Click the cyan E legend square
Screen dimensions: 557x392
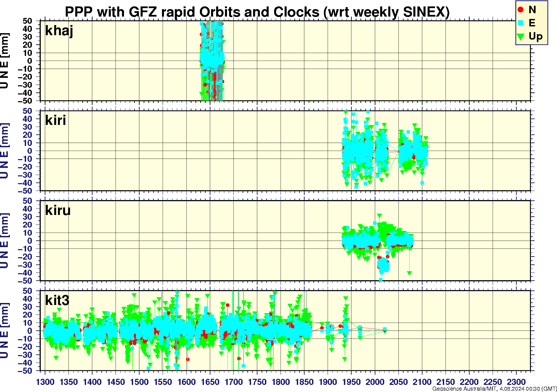(521, 23)
